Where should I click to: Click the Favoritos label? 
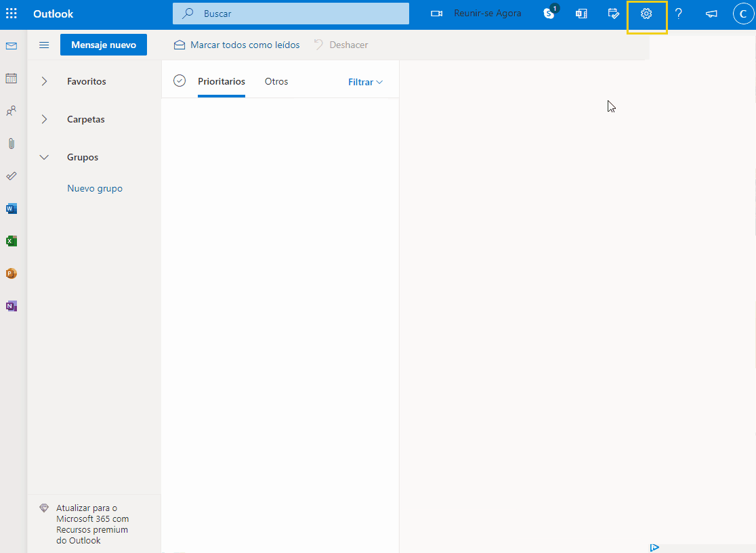point(87,81)
